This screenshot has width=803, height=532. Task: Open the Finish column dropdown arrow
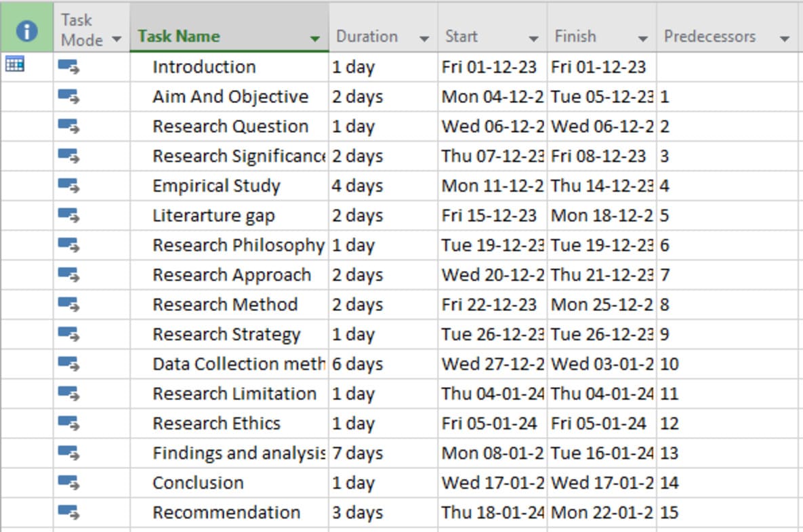[643, 39]
